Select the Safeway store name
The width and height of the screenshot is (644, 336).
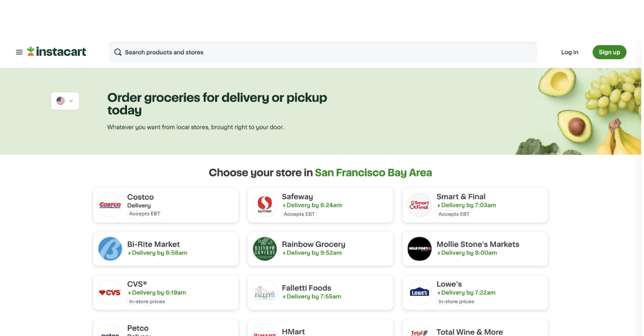pyautogui.click(x=297, y=197)
